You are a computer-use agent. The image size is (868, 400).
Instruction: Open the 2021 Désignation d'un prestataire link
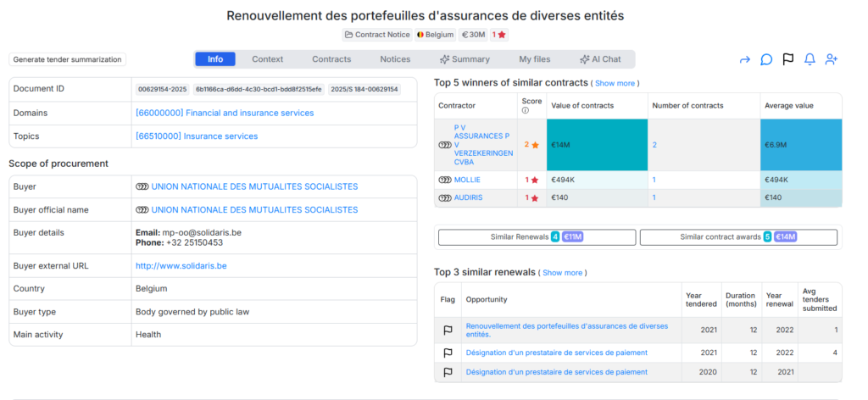pos(557,353)
